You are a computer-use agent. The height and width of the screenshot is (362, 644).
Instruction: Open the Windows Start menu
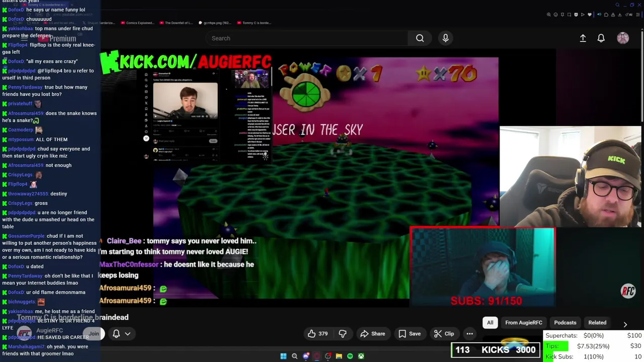click(x=283, y=356)
